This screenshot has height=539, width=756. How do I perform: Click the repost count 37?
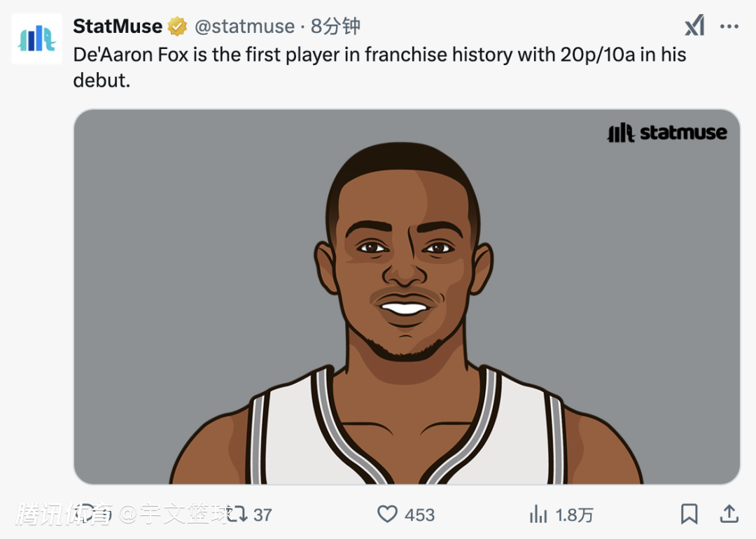coord(262,515)
